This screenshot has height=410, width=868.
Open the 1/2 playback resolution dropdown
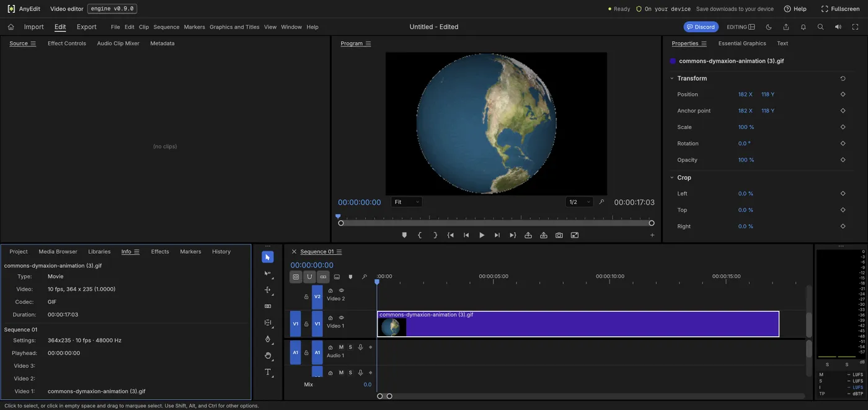pyautogui.click(x=579, y=202)
